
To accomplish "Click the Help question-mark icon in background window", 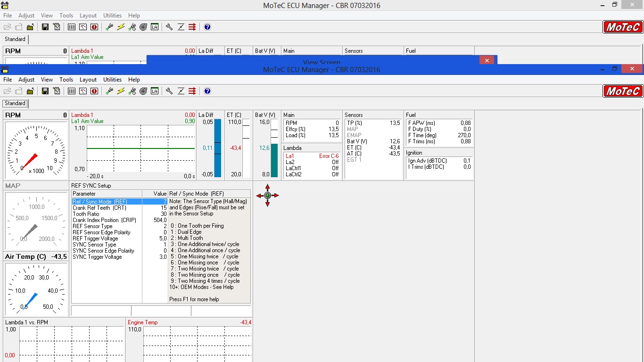I will tap(207, 27).
